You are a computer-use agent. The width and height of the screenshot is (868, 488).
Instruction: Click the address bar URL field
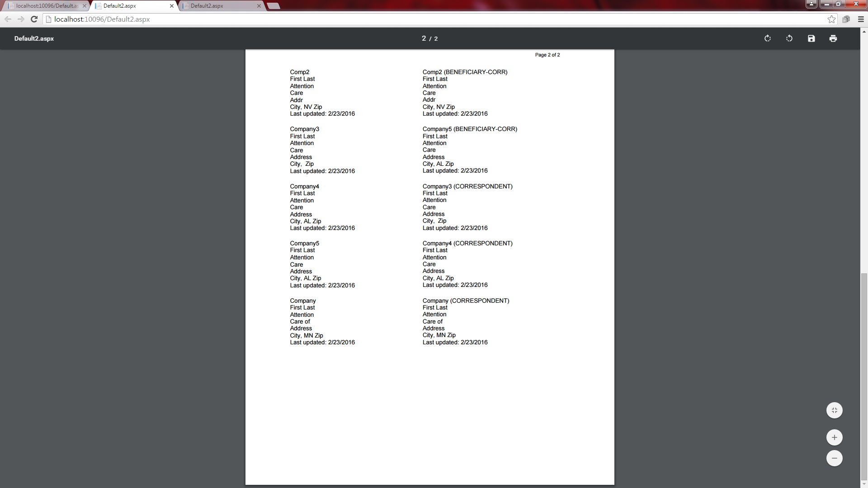(x=407, y=19)
